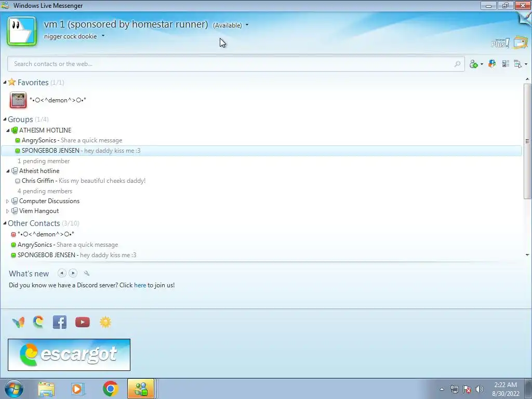This screenshot has width=532, height=399.
Task: Collapse the Other Contacts section
Action: 5,223
